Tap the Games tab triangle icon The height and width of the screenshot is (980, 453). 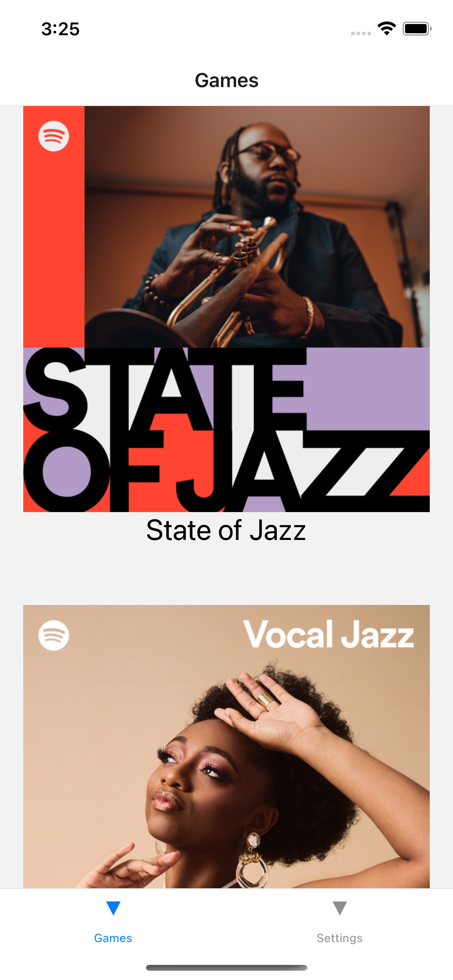point(113,908)
